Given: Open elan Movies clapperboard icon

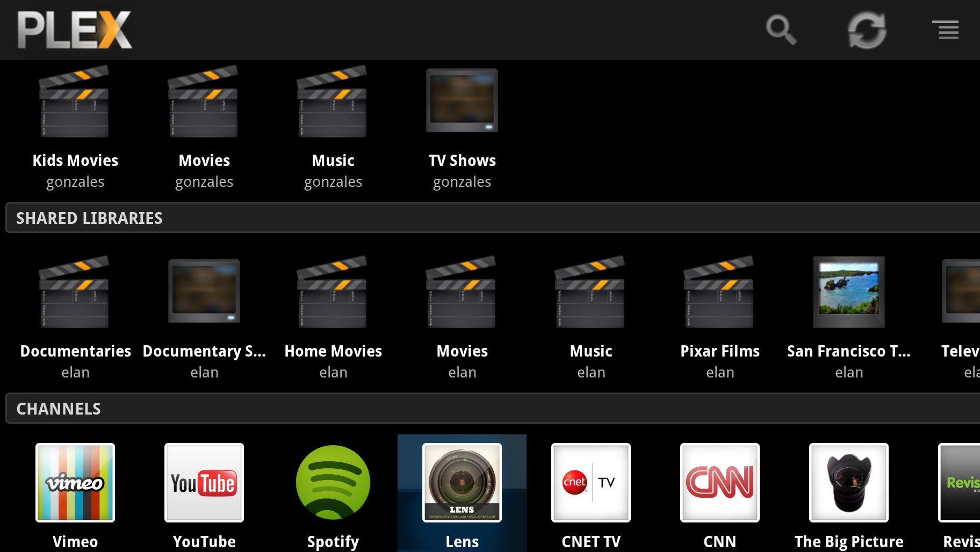Looking at the screenshot, I should (462, 292).
